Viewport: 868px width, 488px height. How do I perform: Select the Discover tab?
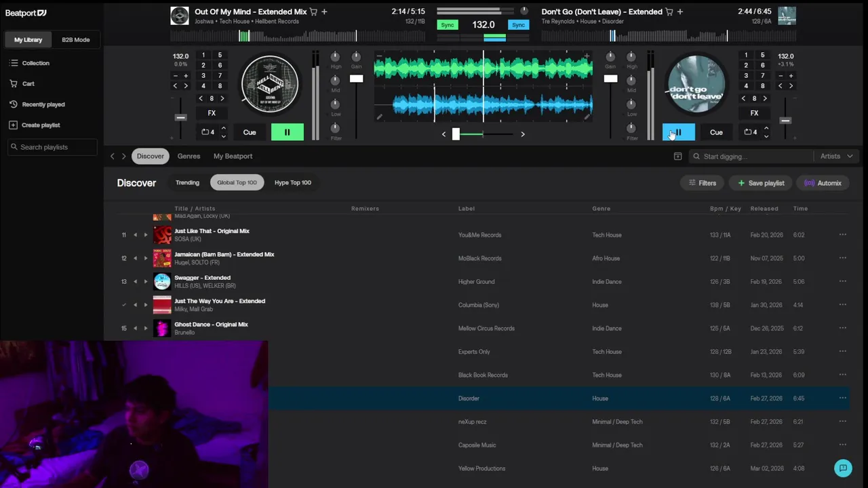(x=151, y=157)
